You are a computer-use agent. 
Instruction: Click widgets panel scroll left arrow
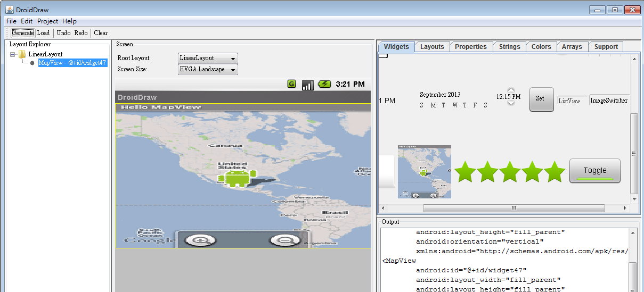click(383, 208)
